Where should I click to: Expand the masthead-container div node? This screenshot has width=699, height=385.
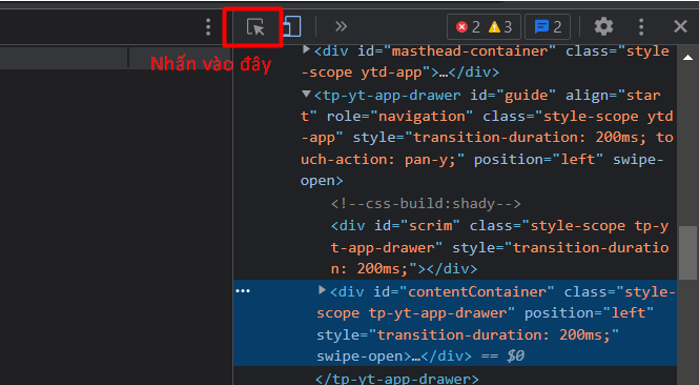(306, 49)
